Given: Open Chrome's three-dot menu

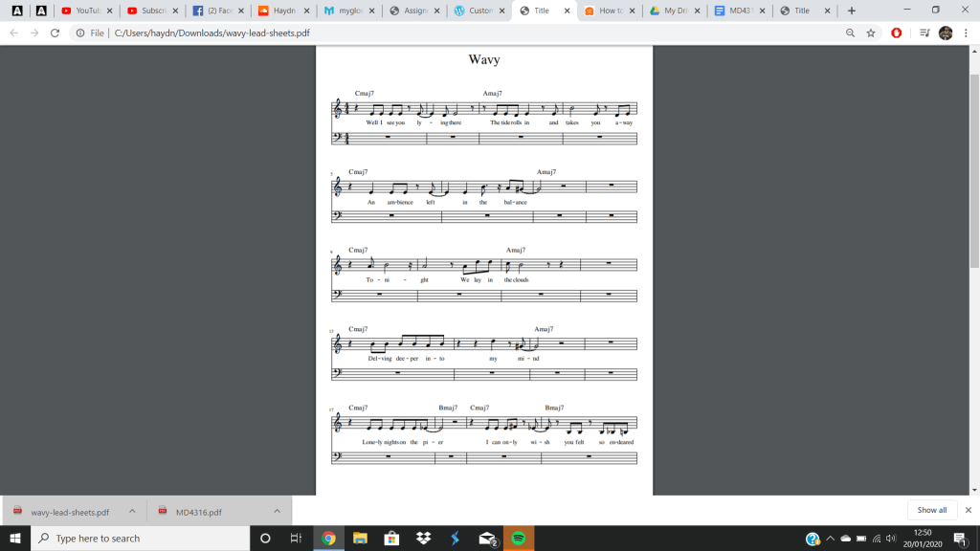Looking at the screenshot, I should pos(967,33).
